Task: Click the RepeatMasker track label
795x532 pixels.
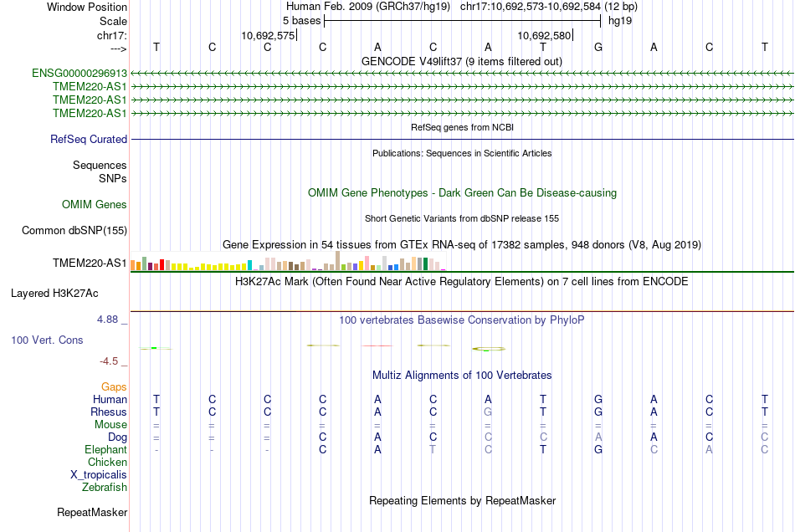Action: (x=92, y=512)
